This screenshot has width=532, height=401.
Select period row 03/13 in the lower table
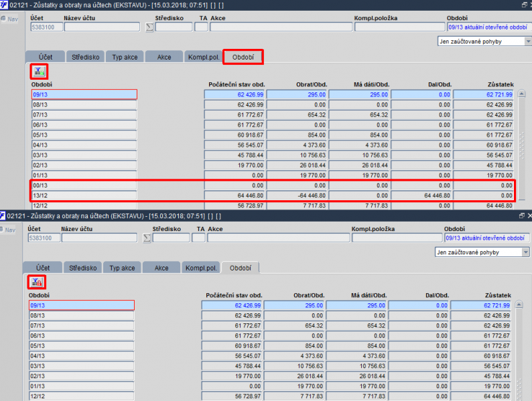tap(82, 366)
